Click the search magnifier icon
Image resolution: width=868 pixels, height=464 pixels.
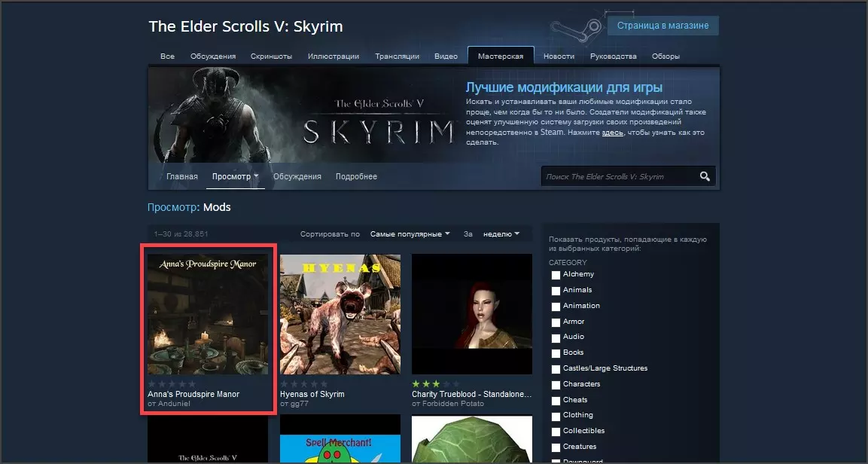coord(705,176)
